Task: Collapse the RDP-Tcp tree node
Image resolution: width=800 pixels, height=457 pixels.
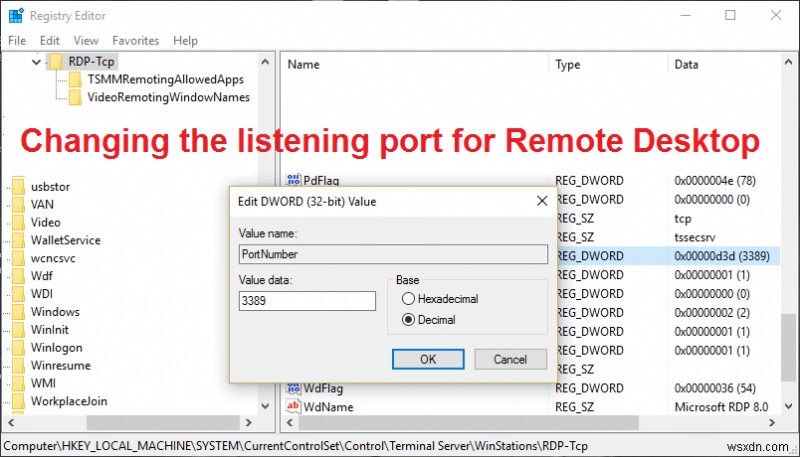Action: (x=36, y=62)
